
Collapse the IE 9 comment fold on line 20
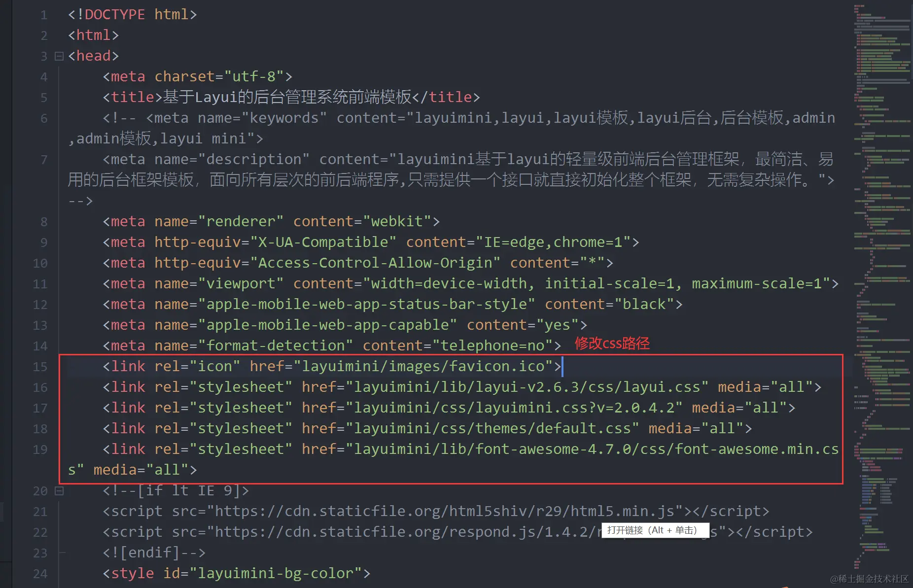click(59, 491)
